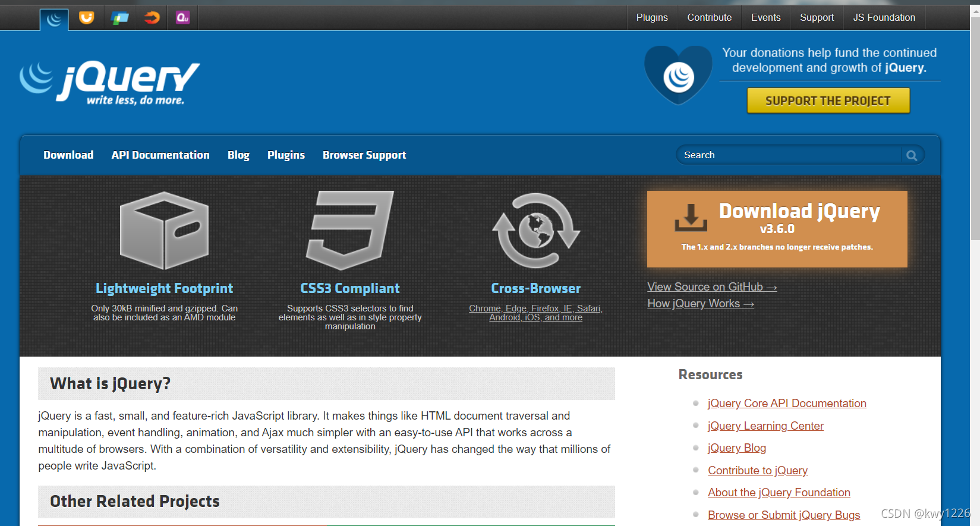Image resolution: width=980 pixels, height=526 pixels.
Task: Click the download arrow icon
Action: point(691,218)
